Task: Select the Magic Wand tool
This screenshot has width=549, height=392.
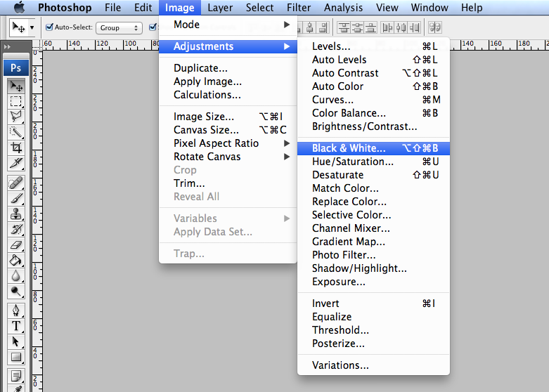Action: pos(16,132)
